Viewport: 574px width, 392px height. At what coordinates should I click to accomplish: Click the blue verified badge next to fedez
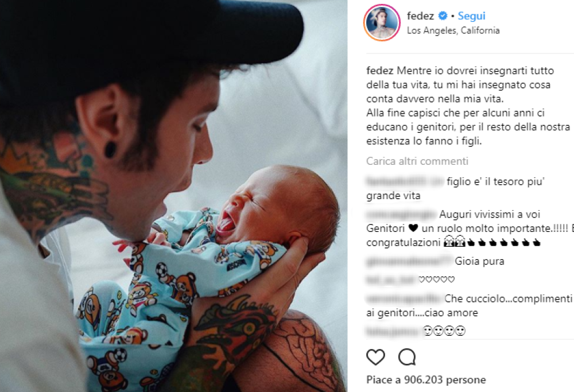click(443, 16)
